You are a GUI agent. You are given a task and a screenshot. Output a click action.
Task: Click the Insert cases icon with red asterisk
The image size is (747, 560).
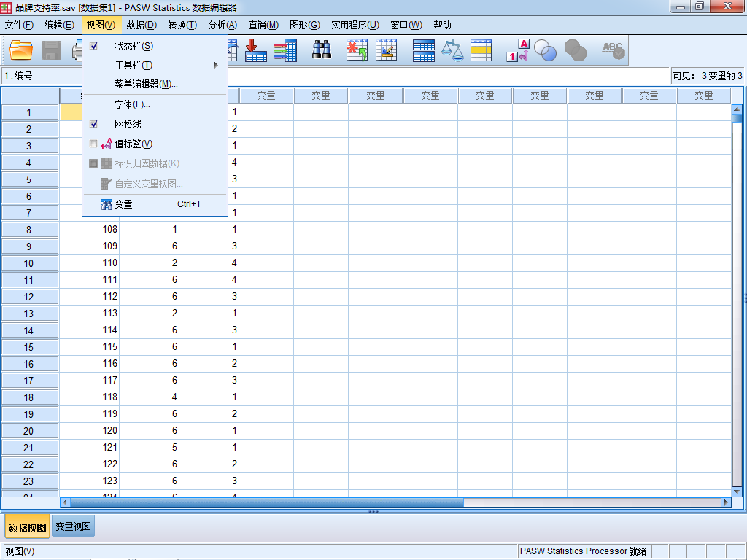coord(357,50)
